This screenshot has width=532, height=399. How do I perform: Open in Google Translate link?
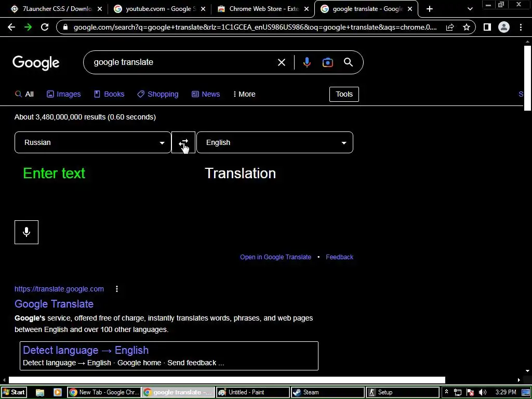click(x=275, y=257)
